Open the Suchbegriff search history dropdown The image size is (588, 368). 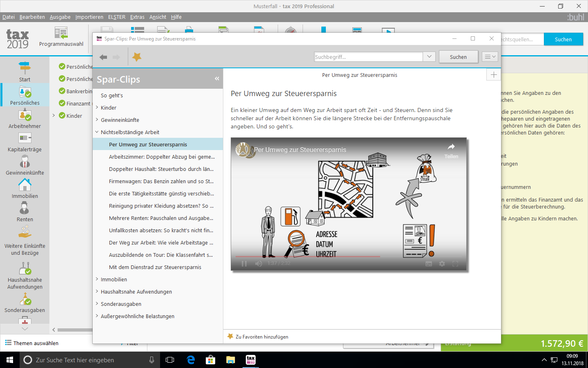coord(429,57)
